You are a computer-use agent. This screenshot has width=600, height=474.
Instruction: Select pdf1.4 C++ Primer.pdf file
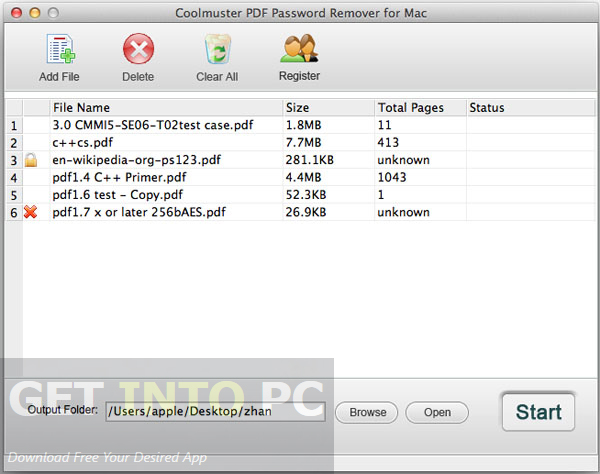(x=119, y=178)
